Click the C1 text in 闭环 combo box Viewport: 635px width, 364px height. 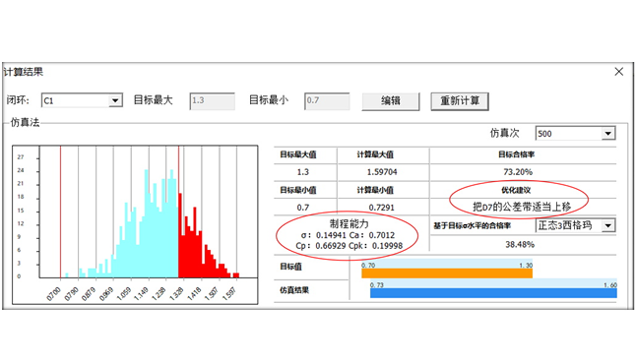[48, 100]
